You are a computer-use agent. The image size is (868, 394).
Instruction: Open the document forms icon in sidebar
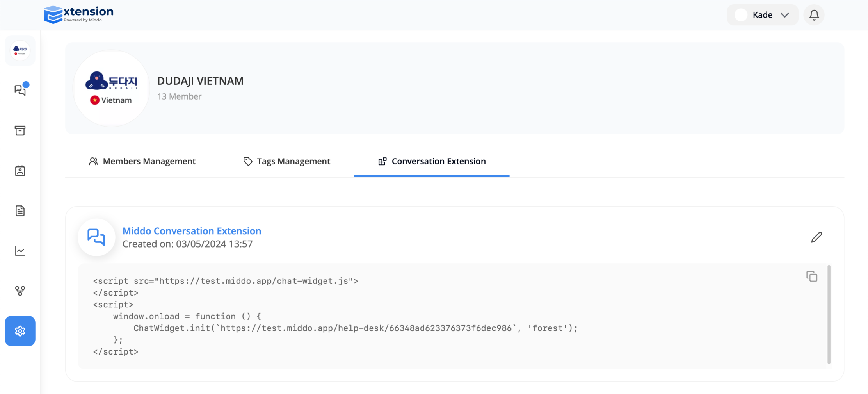pyautogui.click(x=20, y=211)
